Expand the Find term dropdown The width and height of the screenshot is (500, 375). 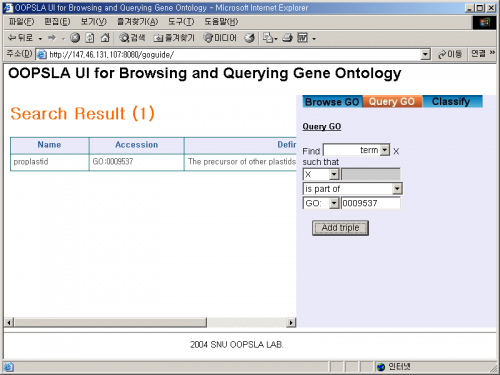385,150
